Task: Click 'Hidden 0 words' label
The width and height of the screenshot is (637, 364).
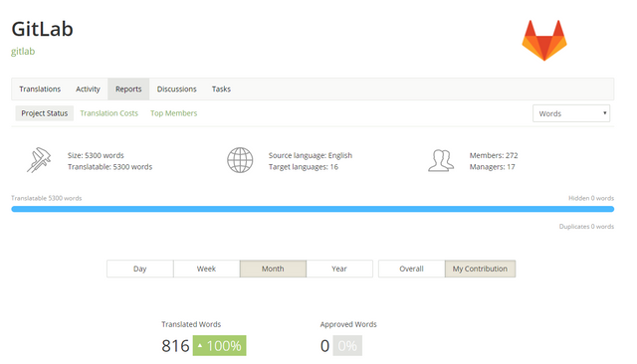Action: pyautogui.click(x=591, y=198)
